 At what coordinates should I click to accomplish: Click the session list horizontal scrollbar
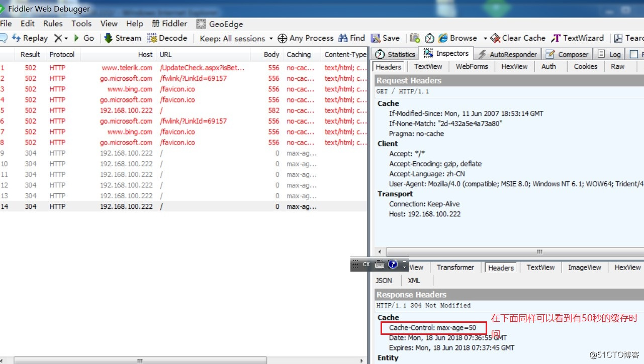tap(140, 360)
